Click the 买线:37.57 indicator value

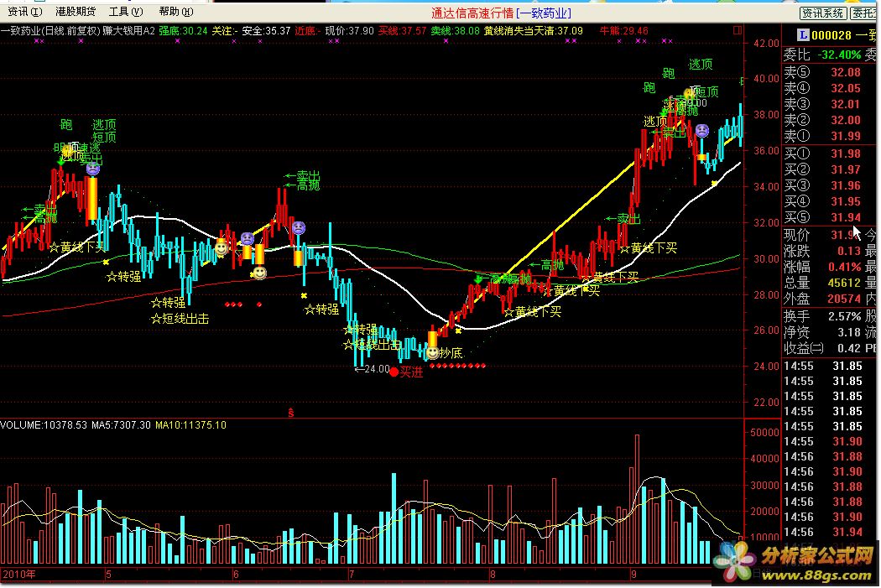pyautogui.click(x=402, y=31)
